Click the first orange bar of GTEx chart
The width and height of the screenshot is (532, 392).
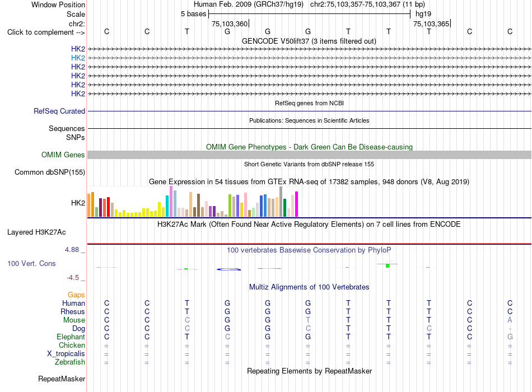pos(89,206)
